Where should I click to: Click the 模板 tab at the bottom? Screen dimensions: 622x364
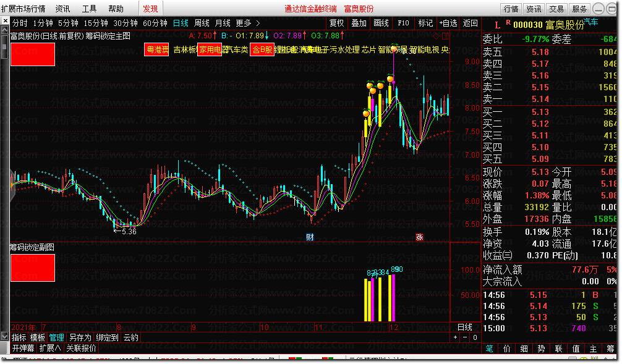pos(38,337)
